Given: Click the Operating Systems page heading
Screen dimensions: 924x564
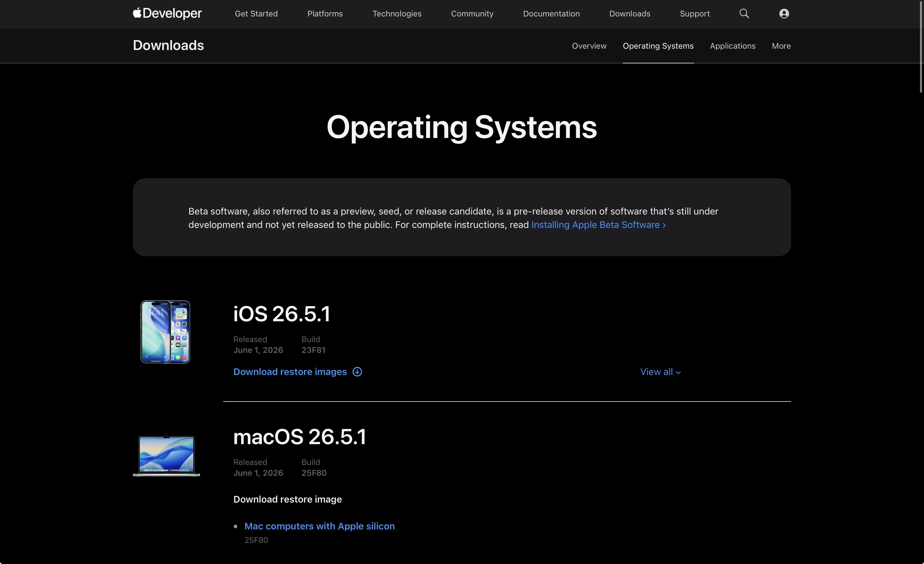Looking at the screenshot, I should click(462, 128).
